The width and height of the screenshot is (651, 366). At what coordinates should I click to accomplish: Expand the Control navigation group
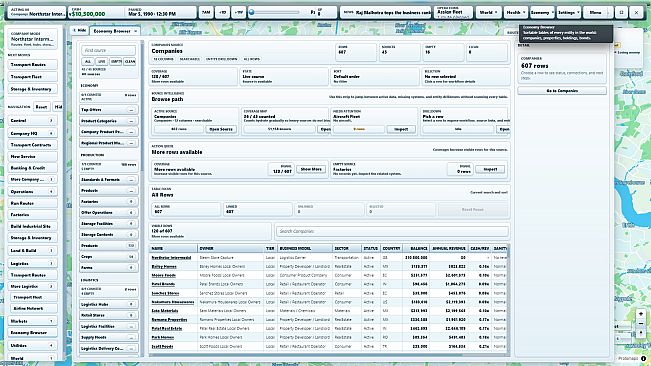click(32, 120)
